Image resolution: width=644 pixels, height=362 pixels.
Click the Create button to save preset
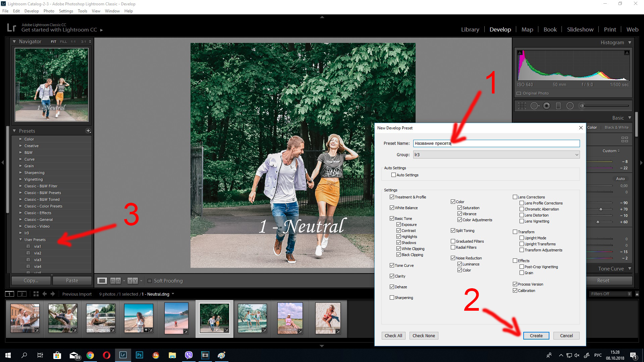[536, 336]
